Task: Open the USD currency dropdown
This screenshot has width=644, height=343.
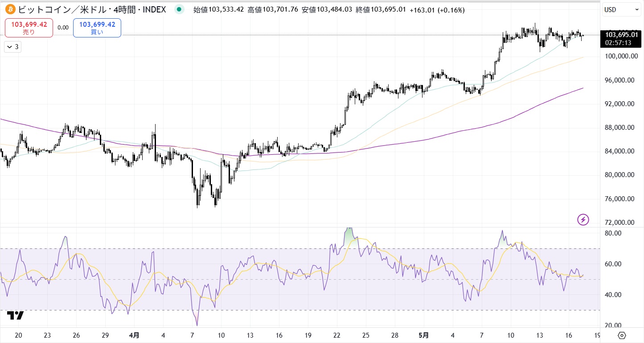Action: click(x=621, y=9)
